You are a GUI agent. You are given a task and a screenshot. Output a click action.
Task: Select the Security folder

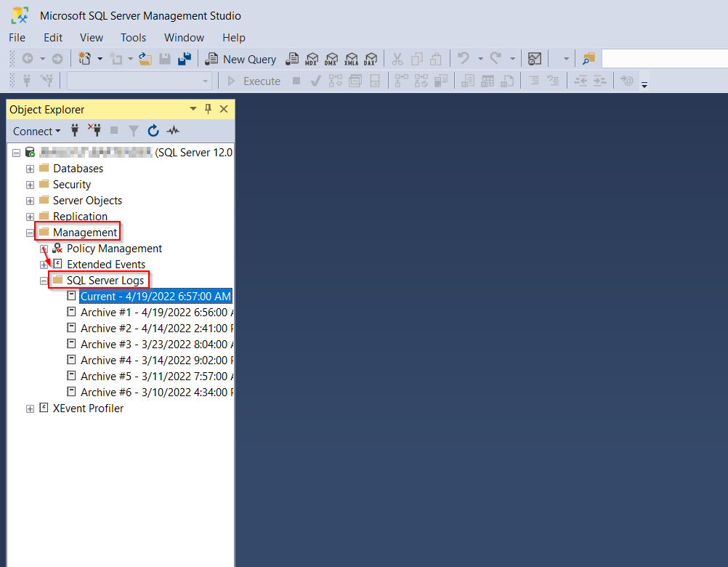(71, 185)
